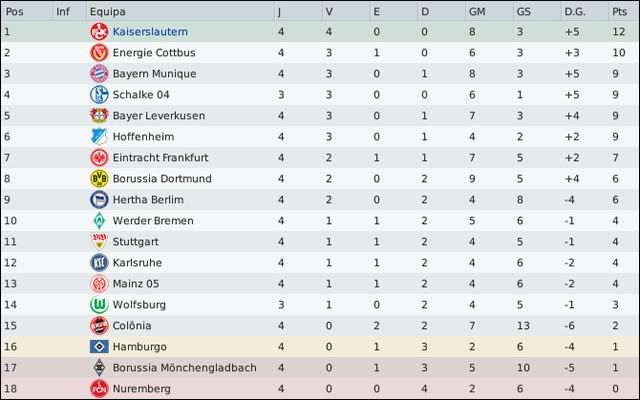Open the Bayer Leverkusen team name
This screenshot has width=640, height=400.
[x=158, y=116]
